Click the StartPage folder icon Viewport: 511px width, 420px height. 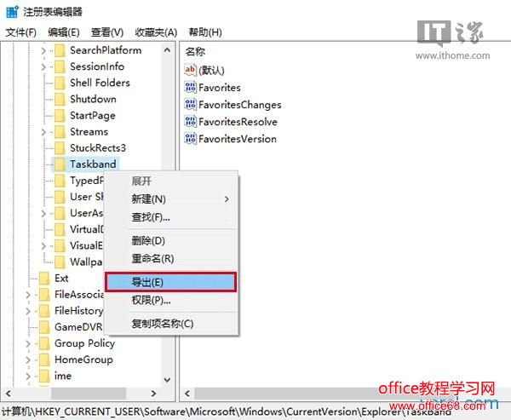pos(60,116)
